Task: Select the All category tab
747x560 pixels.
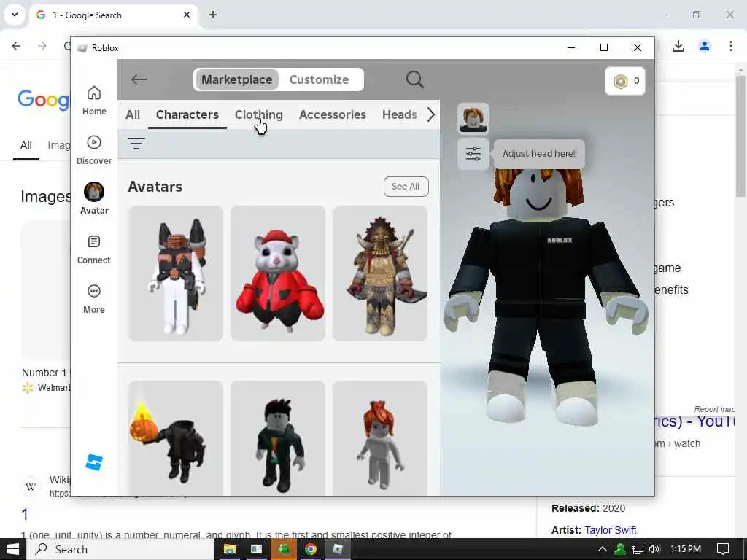Action: pyautogui.click(x=133, y=114)
